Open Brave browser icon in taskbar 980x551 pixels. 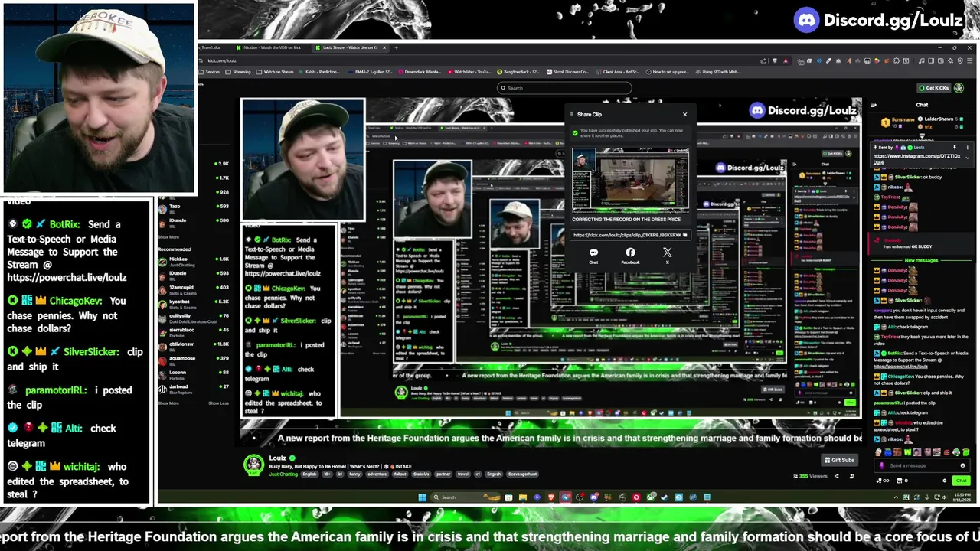coord(550,497)
